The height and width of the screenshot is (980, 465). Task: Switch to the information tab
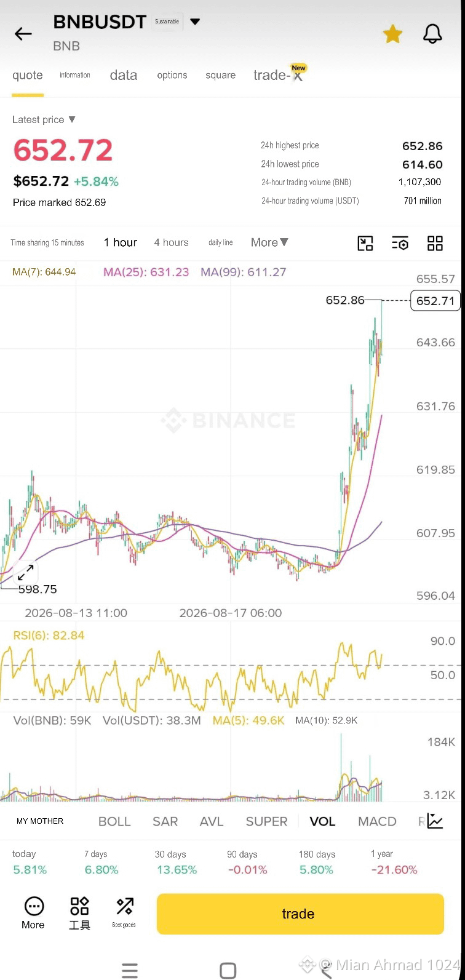[75, 75]
